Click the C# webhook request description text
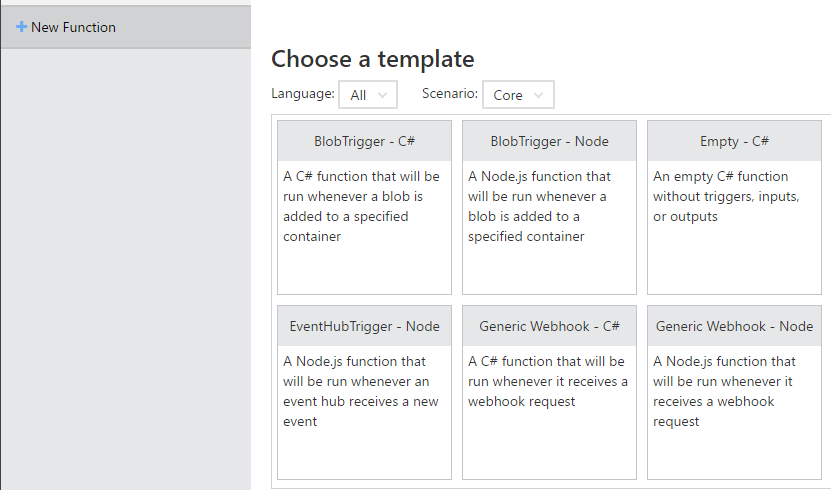Viewport: 831px width, 490px height. click(x=547, y=381)
